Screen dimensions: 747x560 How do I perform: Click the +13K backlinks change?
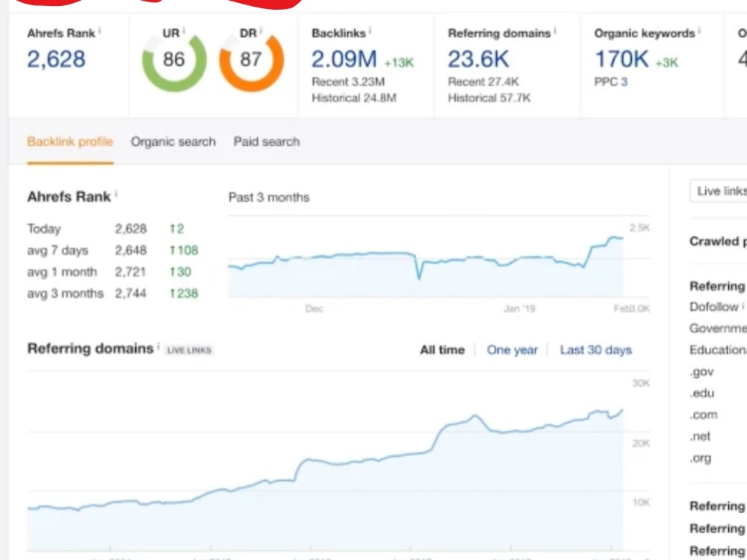tap(399, 63)
